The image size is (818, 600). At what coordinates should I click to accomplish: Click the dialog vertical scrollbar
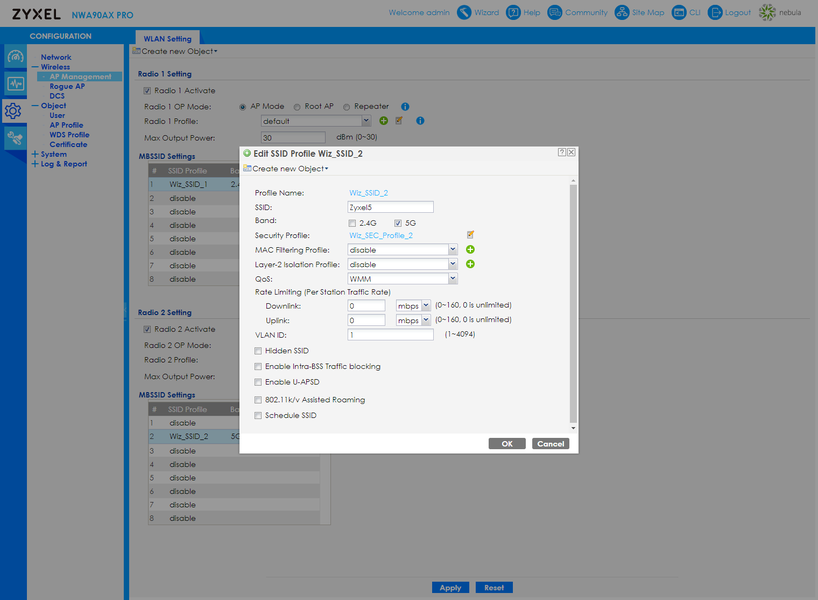[573, 304]
